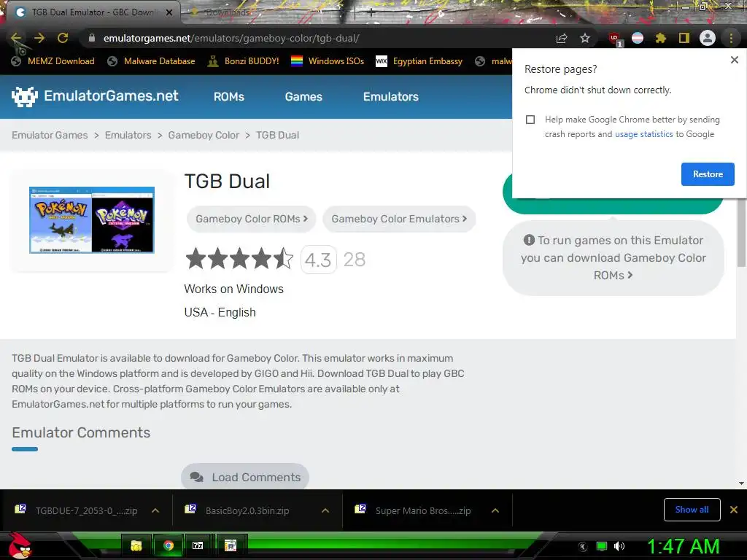Open a new tab with the plus button
The height and width of the screenshot is (560, 747).
click(371, 13)
